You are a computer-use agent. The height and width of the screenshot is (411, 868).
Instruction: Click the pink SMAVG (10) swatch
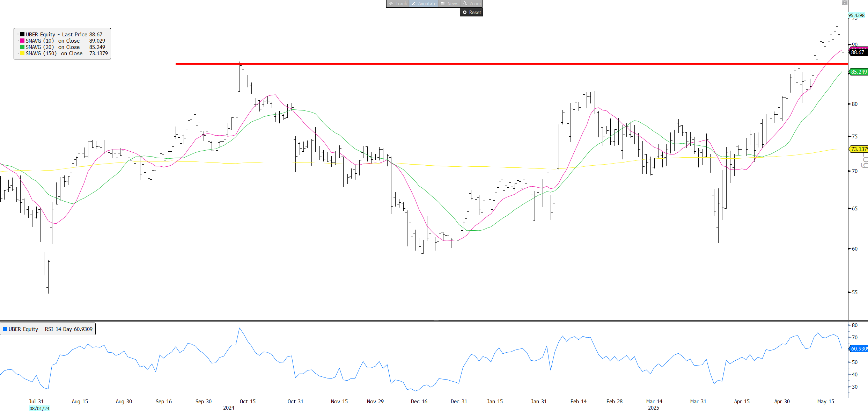[22, 41]
